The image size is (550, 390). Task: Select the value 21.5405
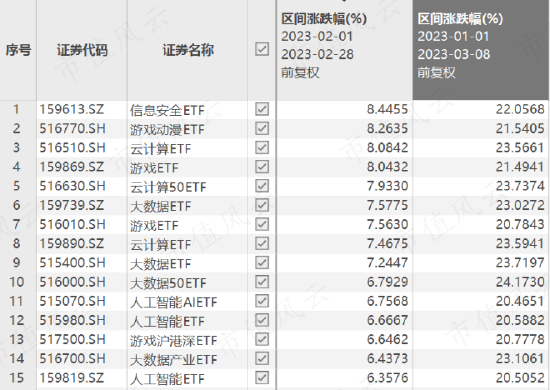point(520,128)
